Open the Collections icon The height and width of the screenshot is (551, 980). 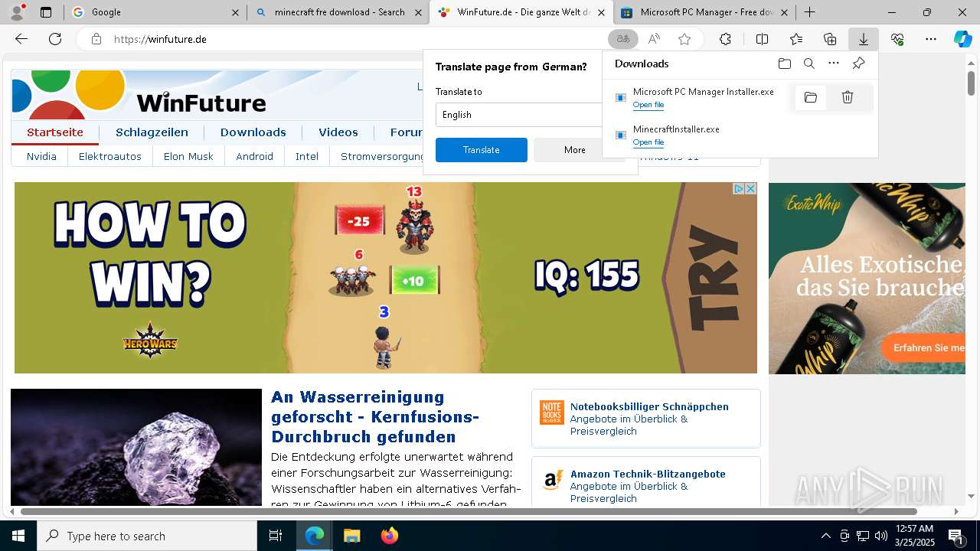pos(830,39)
